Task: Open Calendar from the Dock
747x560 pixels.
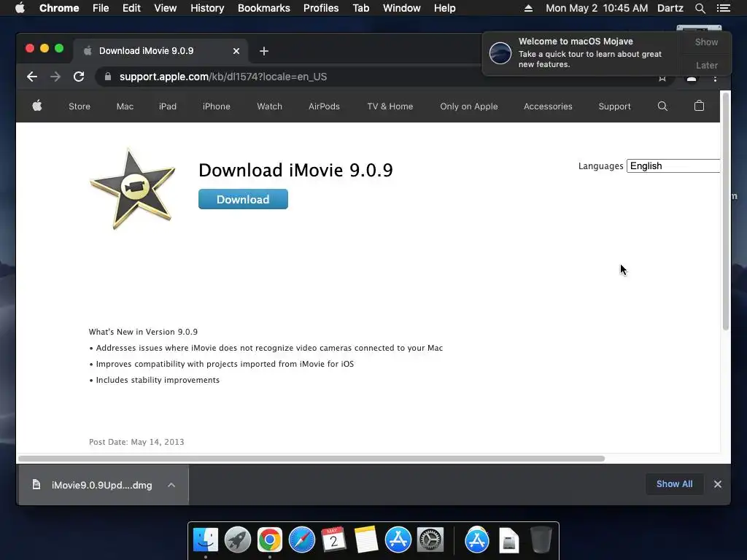Action: (333, 540)
